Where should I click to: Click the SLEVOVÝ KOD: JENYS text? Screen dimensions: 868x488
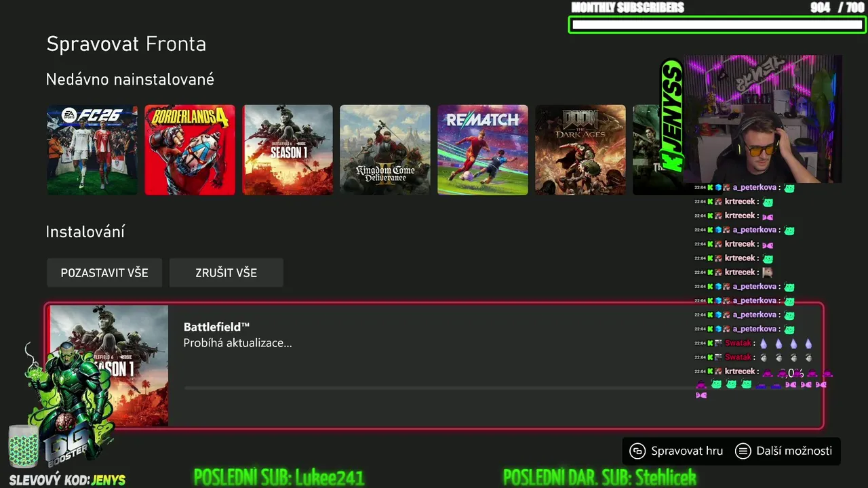click(67, 480)
